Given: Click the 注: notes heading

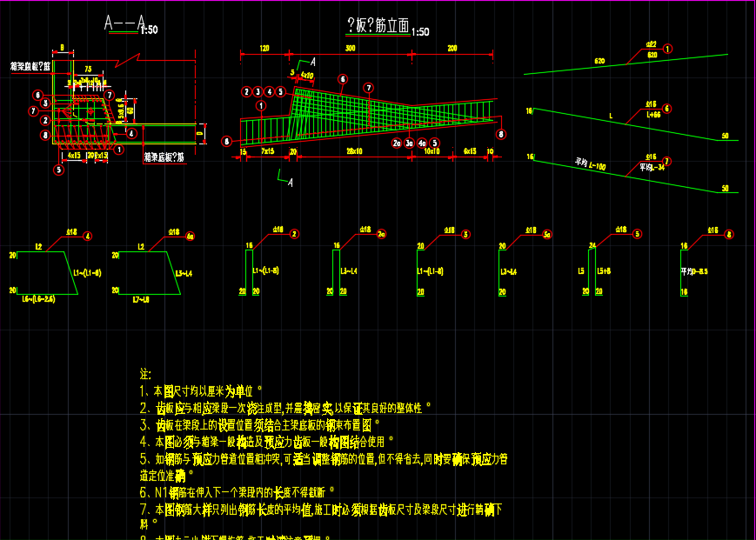Looking at the screenshot, I should tap(145, 373).
